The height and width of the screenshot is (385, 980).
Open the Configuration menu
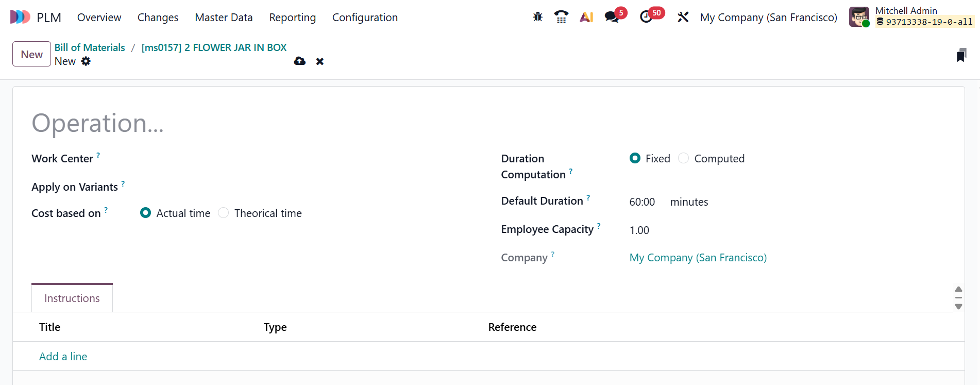point(365,18)
